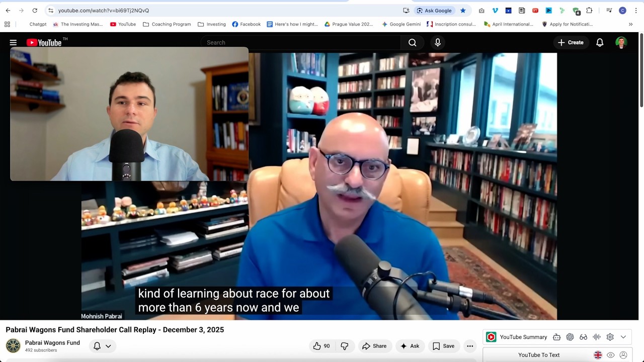
Task: Open the profile icon in YouTube To Text
Action: tap(623, 355)
